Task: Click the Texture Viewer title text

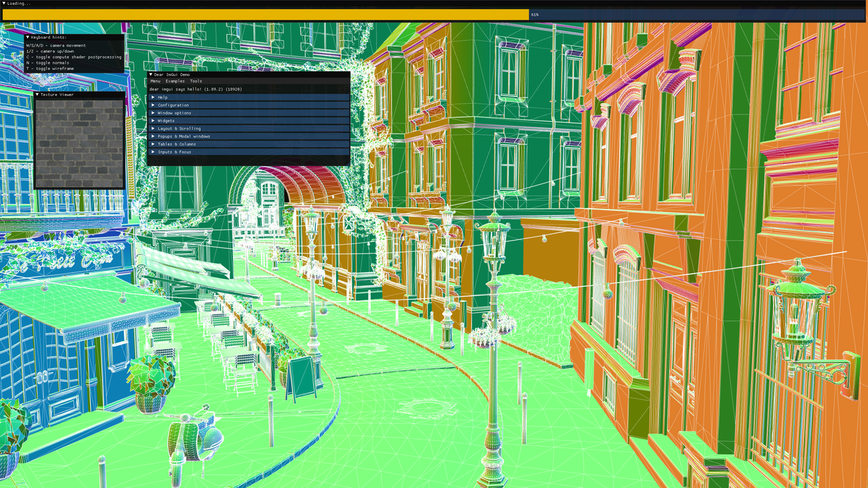Action: [57, 94]
